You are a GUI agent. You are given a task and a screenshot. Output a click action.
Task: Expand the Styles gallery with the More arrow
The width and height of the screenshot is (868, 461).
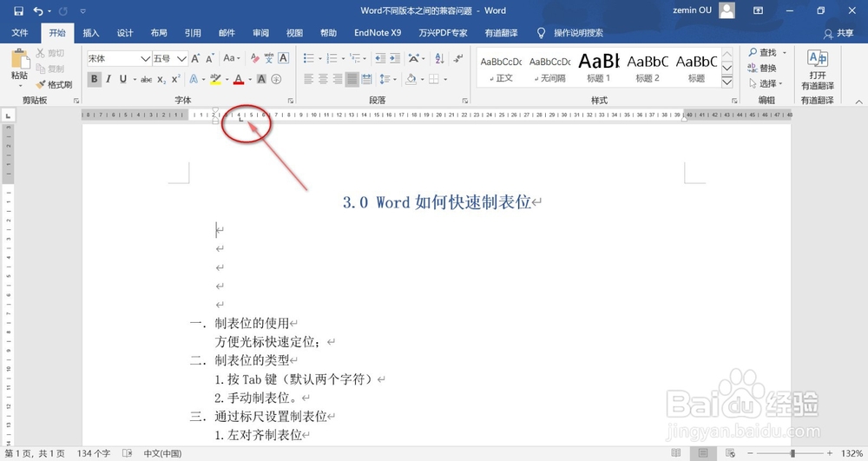tap(727, 82)
